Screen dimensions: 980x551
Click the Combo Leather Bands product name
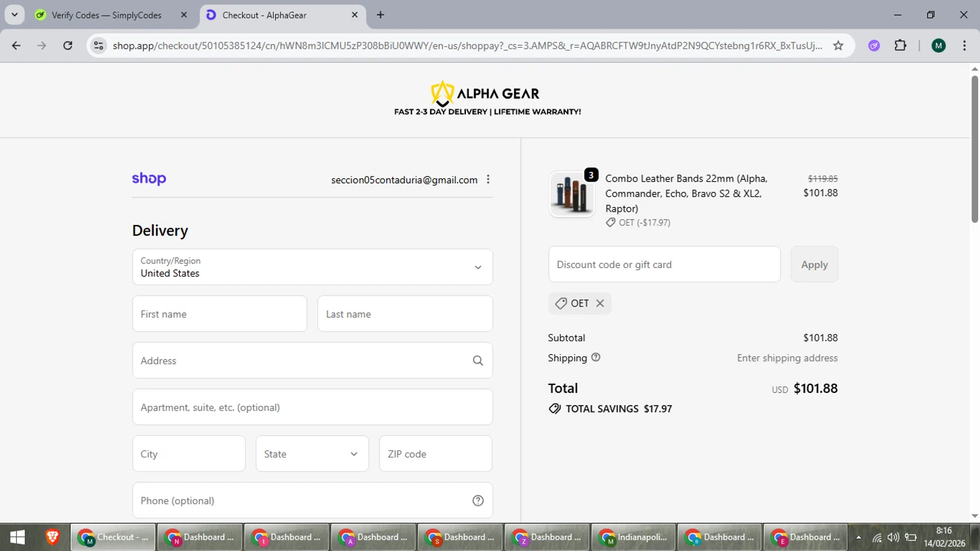tap(686, 193)
